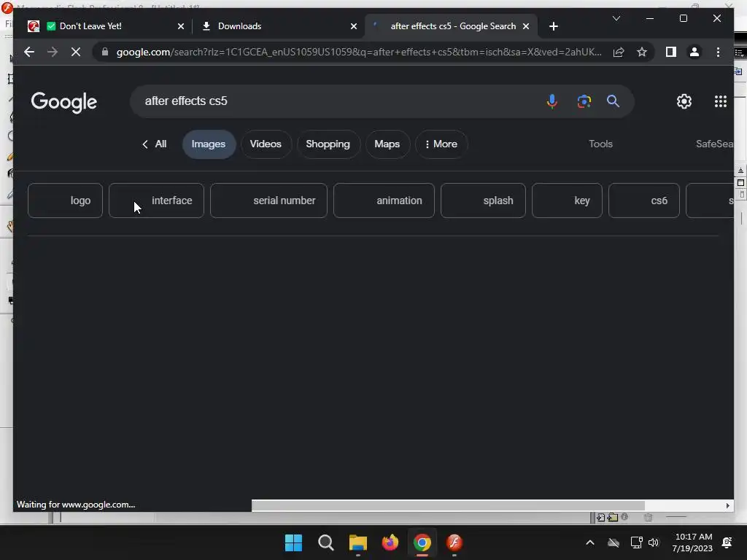This screenshot has height=560, width=747.
Task: Refine search with logo chip
Action: (65, 201)
